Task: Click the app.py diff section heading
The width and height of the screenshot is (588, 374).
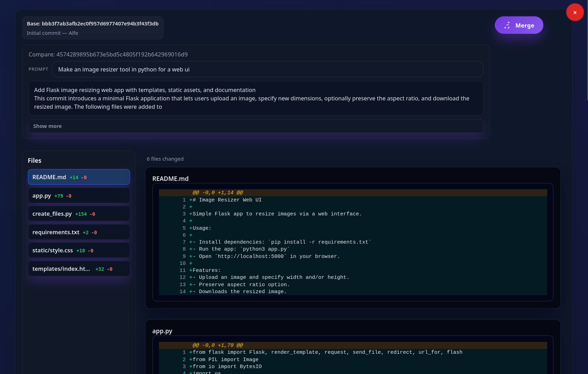Action: [x=162, y=331]
